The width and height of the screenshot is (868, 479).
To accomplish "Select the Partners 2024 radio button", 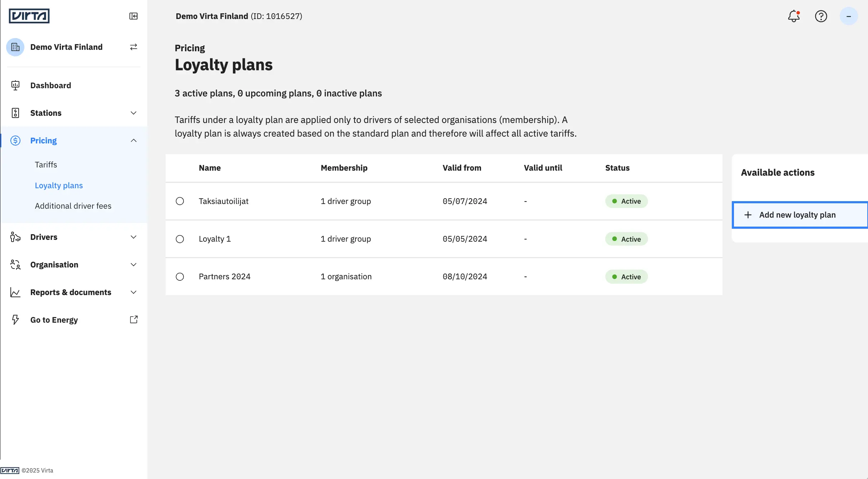I will click(x=180, y=277).
